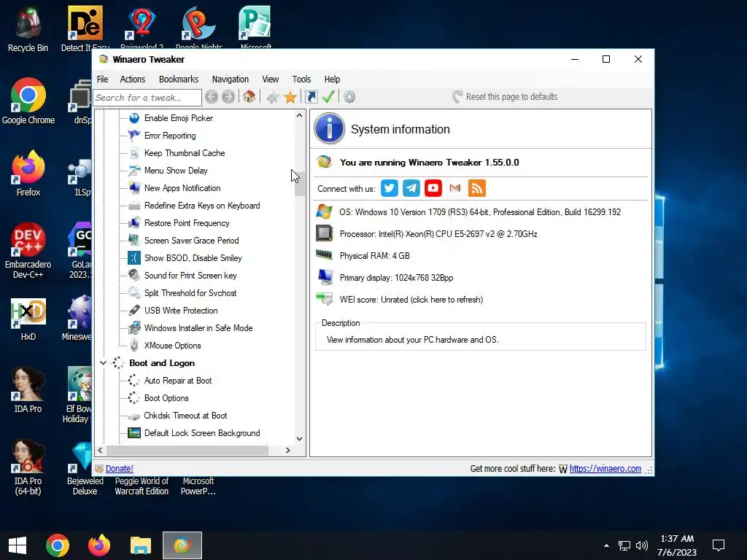Click tree scrollbar down arrow

tap(299, 438)
